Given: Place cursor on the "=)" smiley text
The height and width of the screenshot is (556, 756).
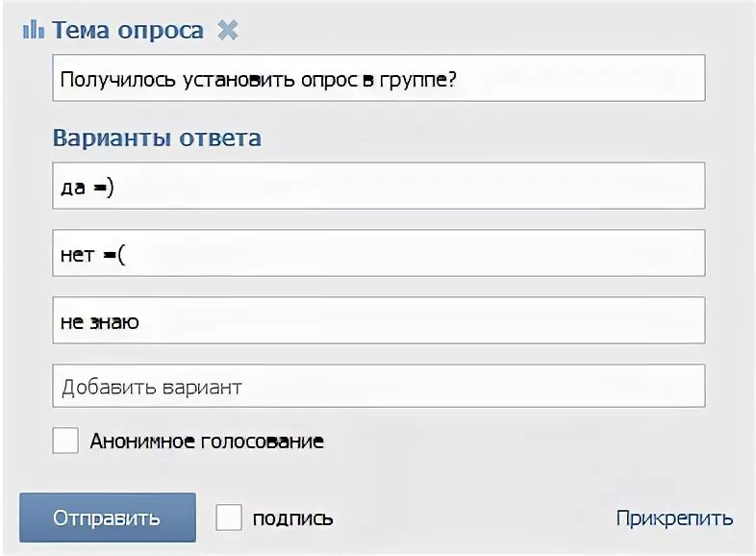Looking at the screenshot, I should 103,188.
